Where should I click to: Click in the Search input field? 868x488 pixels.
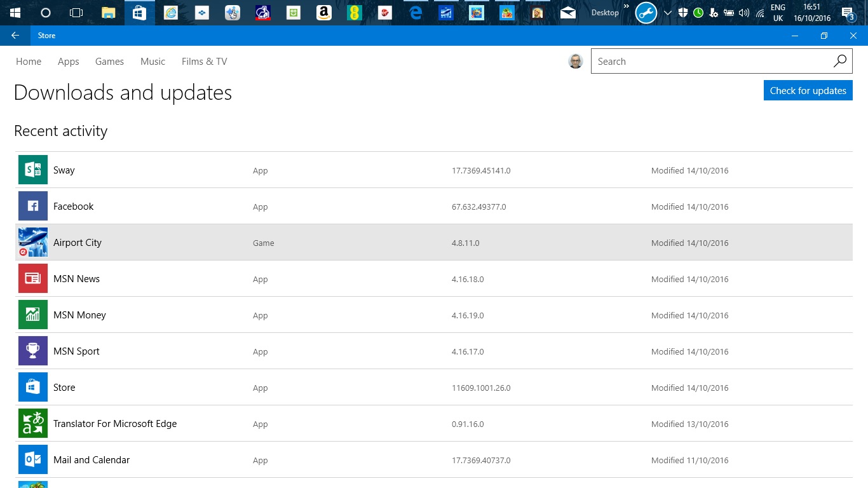click(710, 61)
